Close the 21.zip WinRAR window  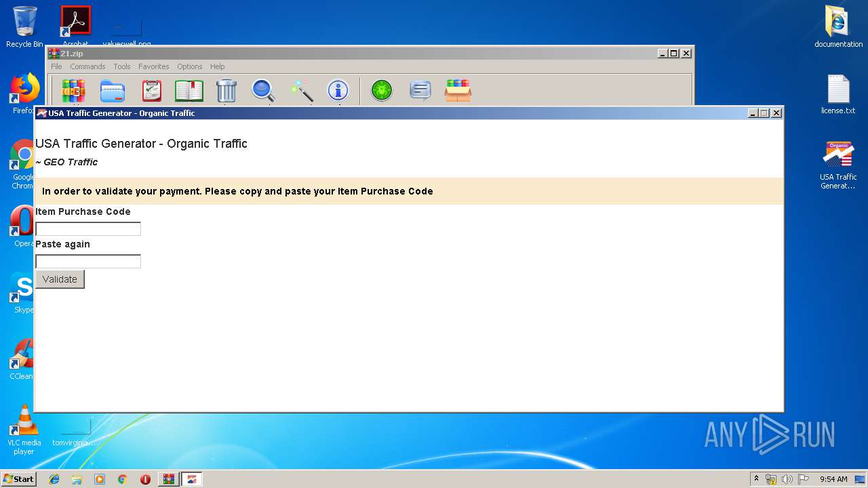(x=686, y=54)
